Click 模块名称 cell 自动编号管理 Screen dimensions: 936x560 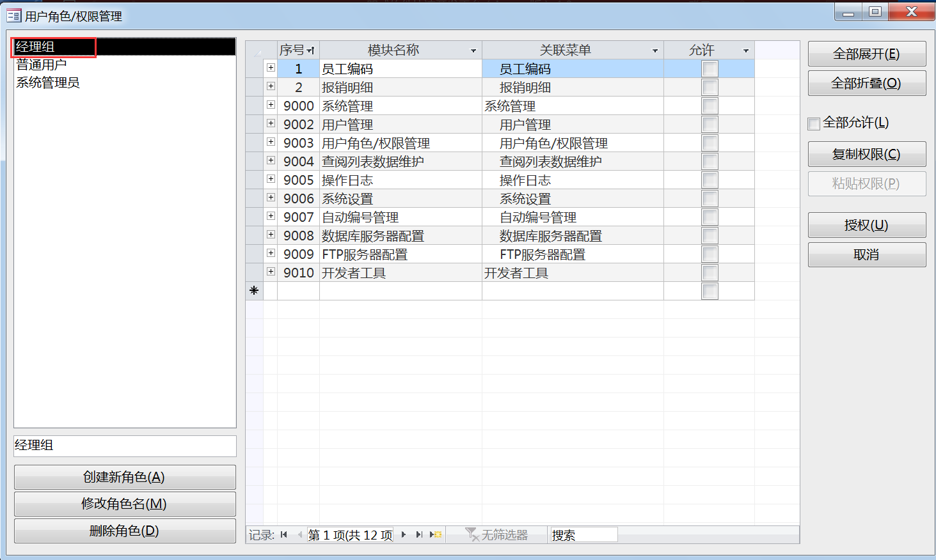(x=401, y=217)
